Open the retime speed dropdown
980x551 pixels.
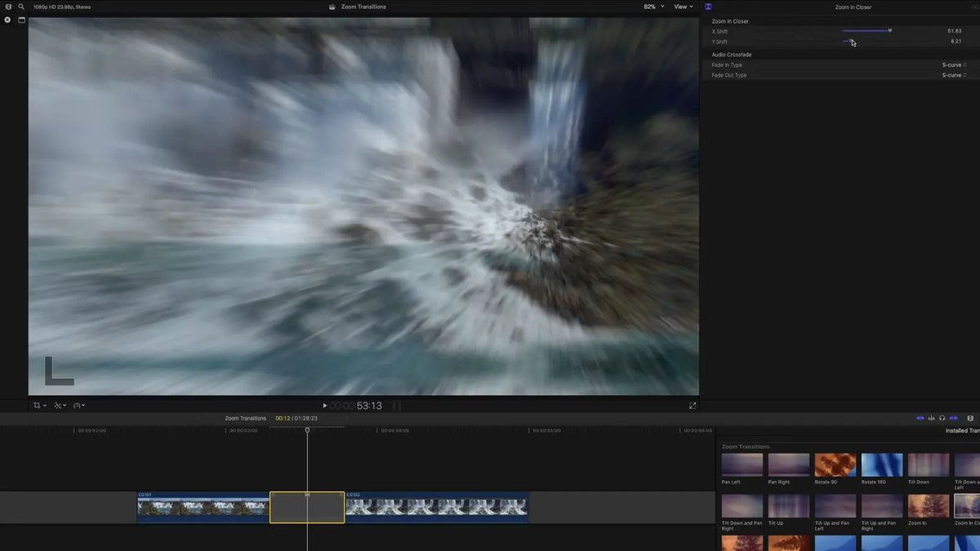79,405
